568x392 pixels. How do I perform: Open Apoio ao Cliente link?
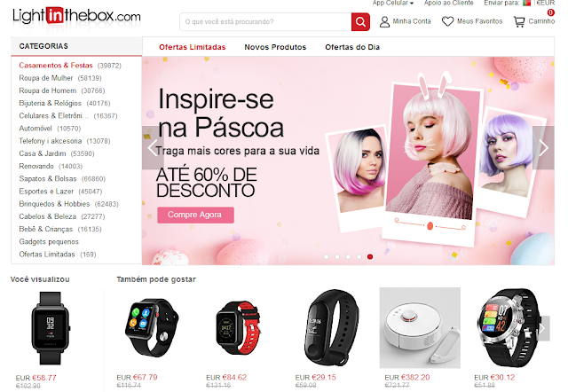point(448,3)
